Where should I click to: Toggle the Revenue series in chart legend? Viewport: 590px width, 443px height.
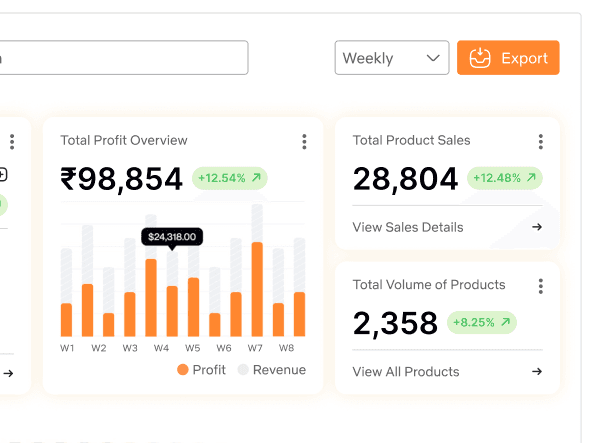pos(272,370)
